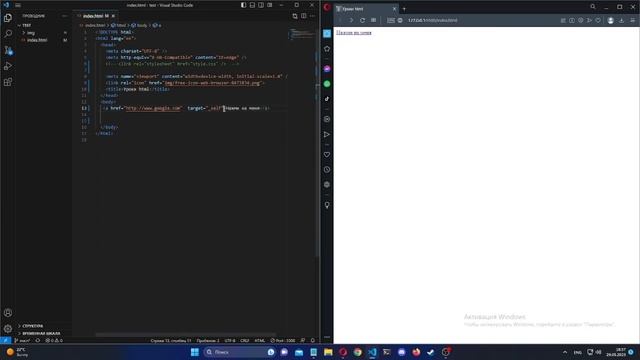This screenshot has width=640, height=360.
Task: Click index.html in the breadcrumb
Action: [x=95, y=25]
